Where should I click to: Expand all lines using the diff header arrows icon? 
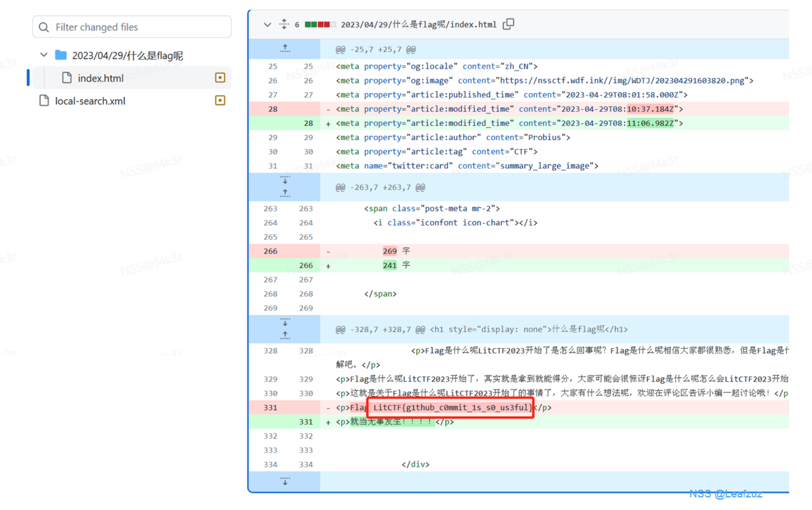click(284, 24)
